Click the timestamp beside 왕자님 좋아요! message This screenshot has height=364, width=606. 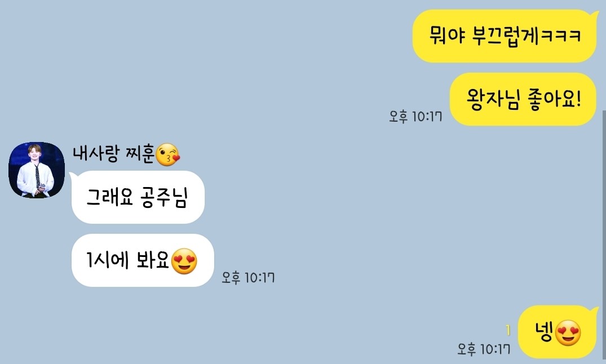(415, 116)
